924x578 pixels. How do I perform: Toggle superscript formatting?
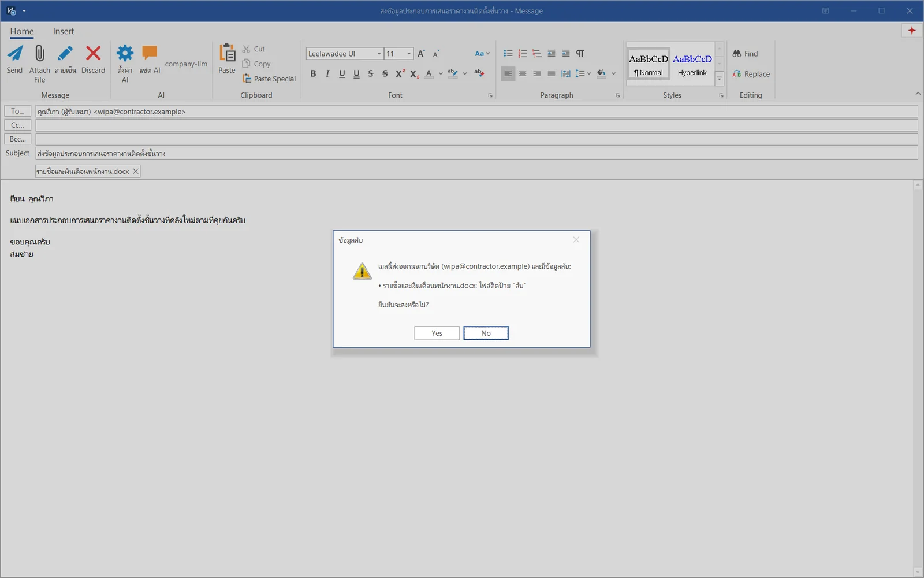pyautogui.click(x=400, y=73)
